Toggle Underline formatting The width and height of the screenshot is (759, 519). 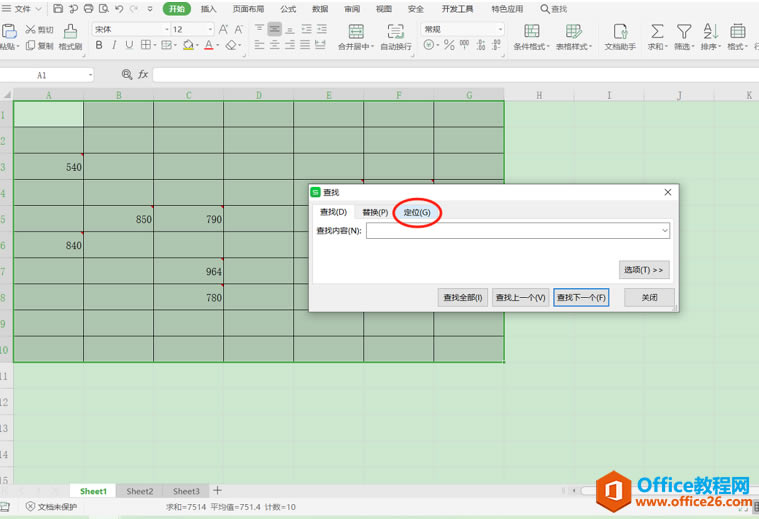click(x=129, y=46)
